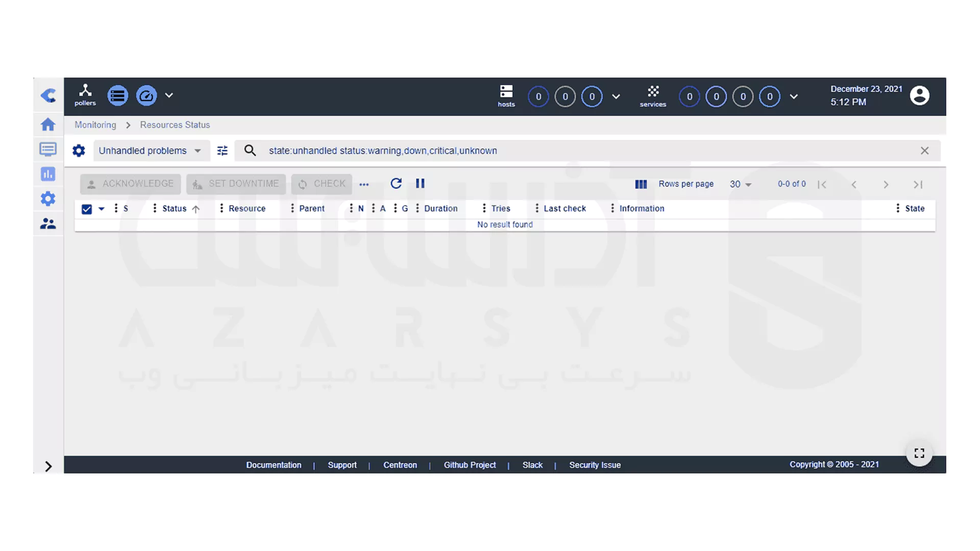
Task: Open the Github Project footer link
Action: coord(470,465)
